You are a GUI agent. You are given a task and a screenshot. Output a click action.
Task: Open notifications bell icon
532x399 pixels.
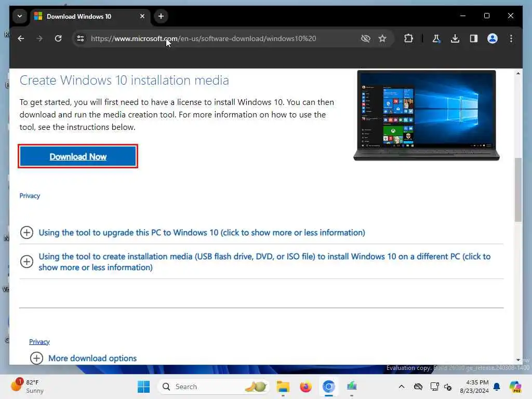497,387
